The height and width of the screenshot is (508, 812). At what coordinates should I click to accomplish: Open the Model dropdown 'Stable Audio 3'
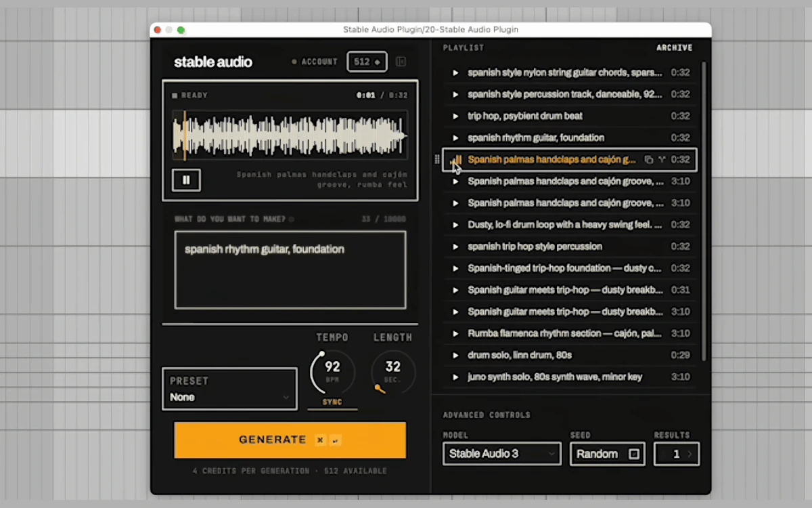(x=502, y=454)
